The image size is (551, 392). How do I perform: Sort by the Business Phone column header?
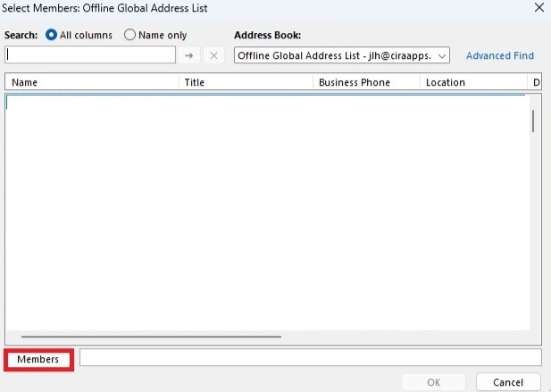(x=366, y=82)
